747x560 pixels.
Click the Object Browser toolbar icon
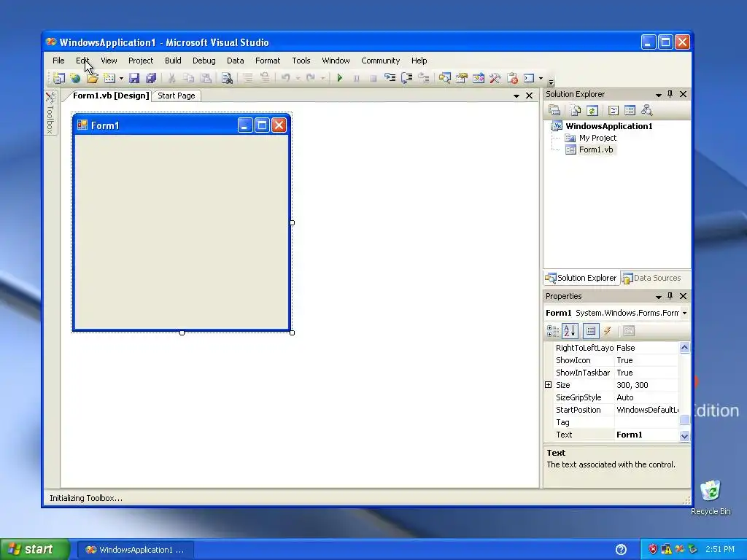479,77
